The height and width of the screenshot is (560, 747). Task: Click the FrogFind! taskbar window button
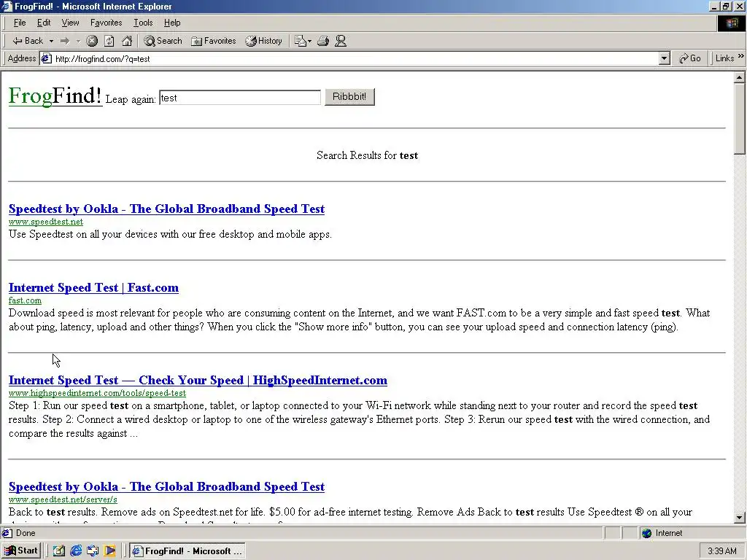187,551
